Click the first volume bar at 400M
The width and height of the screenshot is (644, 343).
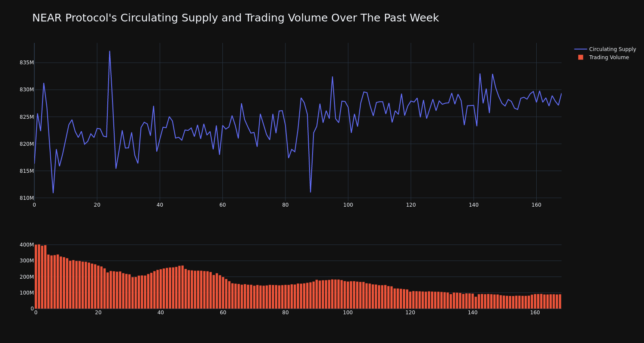[x=36, y=277]
